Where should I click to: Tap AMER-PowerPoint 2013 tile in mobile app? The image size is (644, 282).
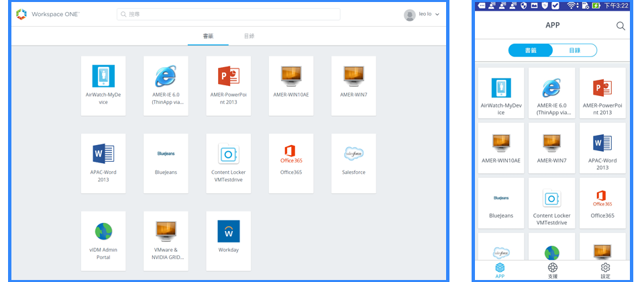pyautogui.click(x=602, y=93)
